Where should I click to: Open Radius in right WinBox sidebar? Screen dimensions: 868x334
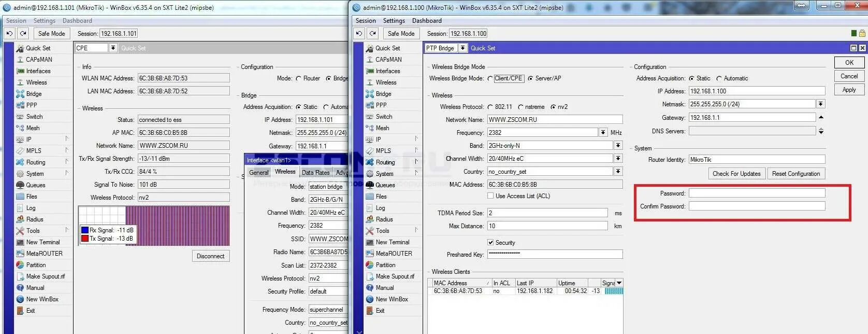[384, 219]
